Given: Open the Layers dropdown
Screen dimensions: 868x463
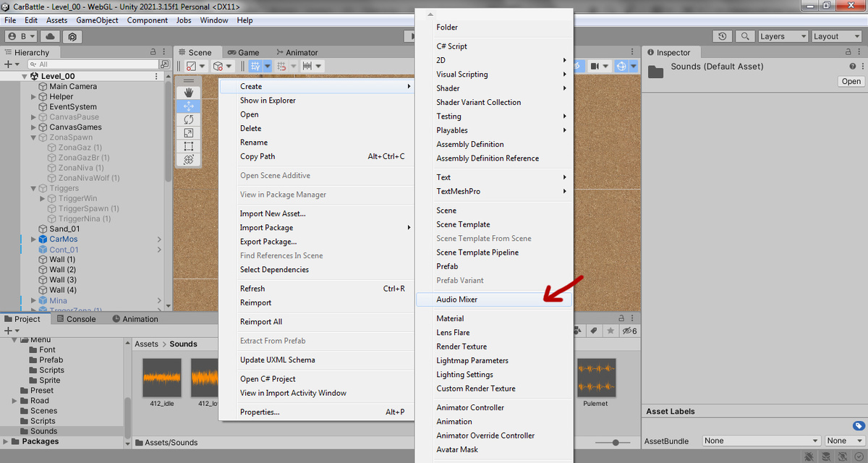Looking at the screenshot, I should pyautogui.click(x=783, y=36).
